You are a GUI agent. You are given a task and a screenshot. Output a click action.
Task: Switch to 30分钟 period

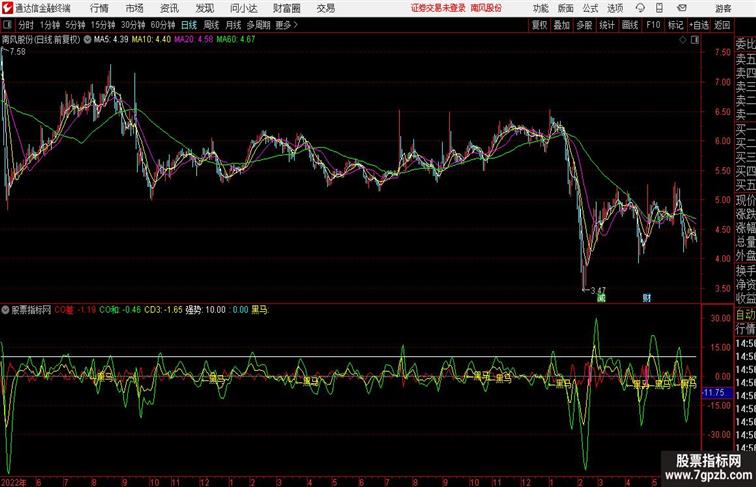tap(133, 25)
